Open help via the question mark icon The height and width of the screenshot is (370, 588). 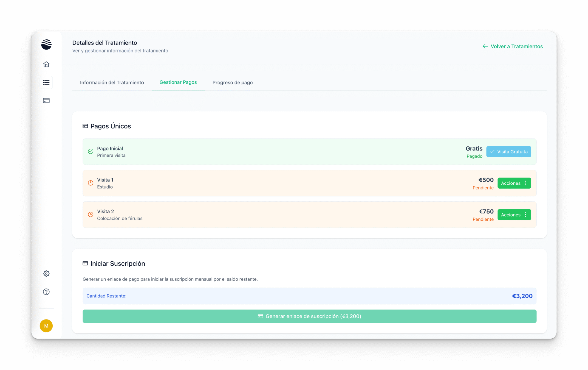click(46, 292)
